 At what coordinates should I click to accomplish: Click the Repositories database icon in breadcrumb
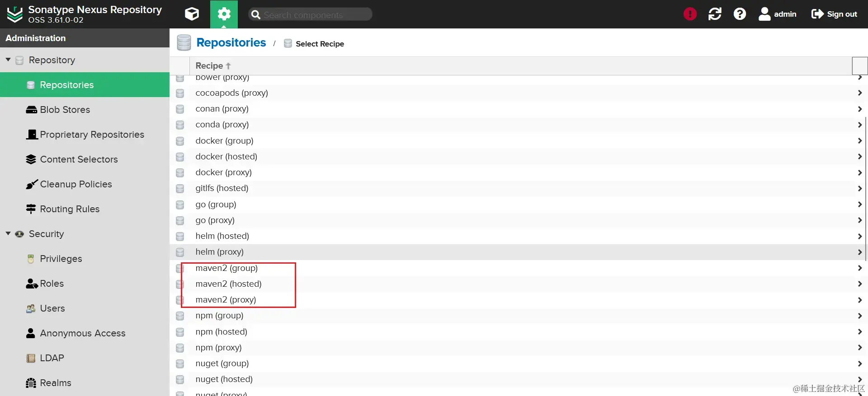tap(184, 42)
